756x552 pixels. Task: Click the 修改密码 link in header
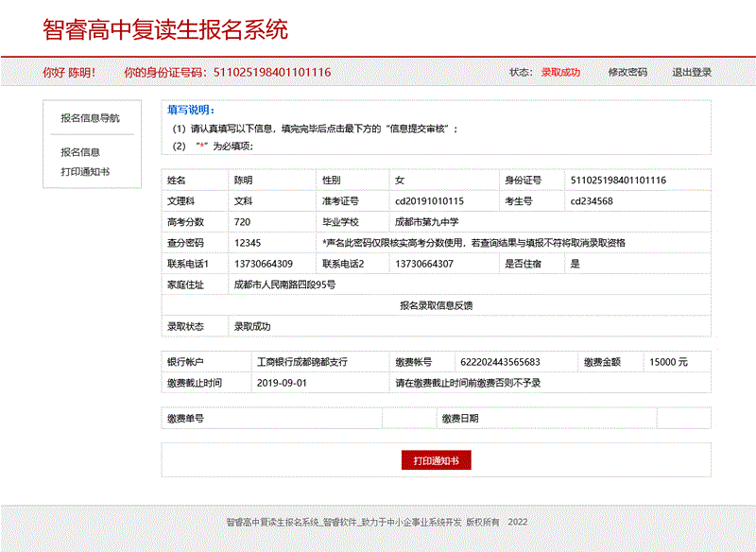click(x=627, y=72)
